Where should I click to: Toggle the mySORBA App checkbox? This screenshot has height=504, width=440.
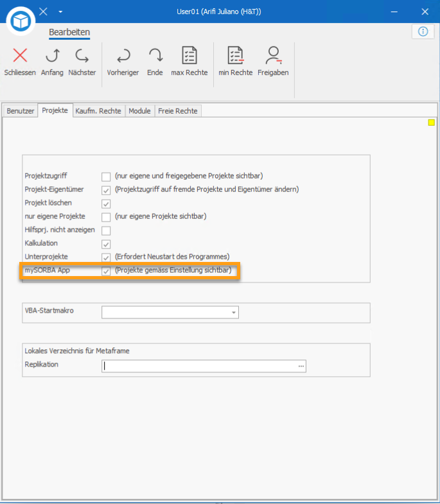tap(106, 271)
